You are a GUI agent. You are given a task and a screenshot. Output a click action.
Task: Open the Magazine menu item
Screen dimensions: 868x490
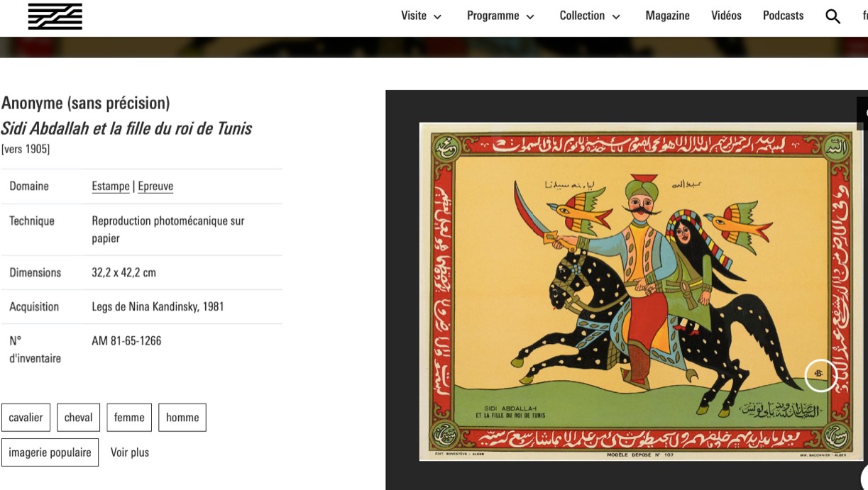tap(667, 16)
